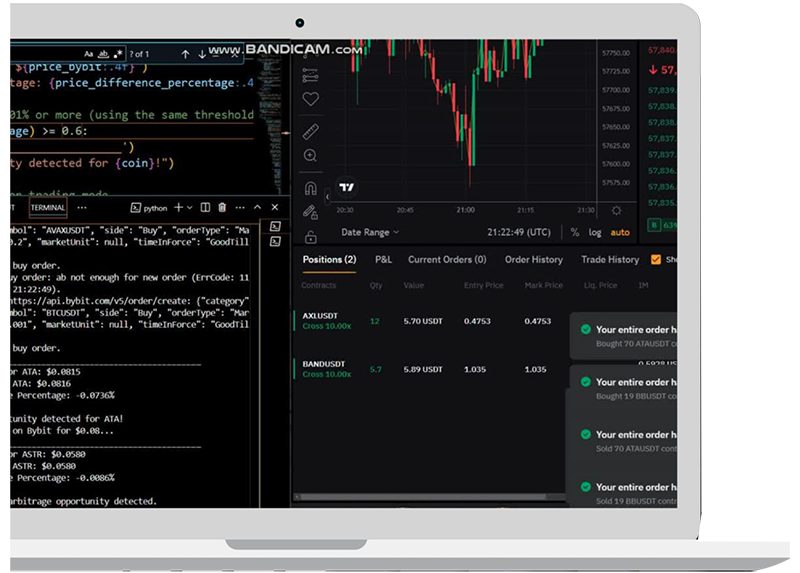Click BANDUSDT Cross 10.00x leverage
The image size is (800, 573).
coord(327,374)
